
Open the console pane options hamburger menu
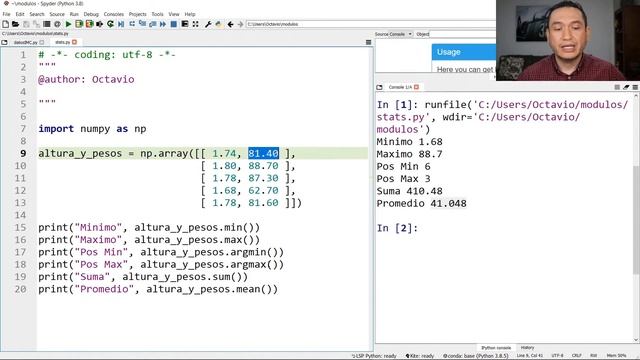(635, 87)
